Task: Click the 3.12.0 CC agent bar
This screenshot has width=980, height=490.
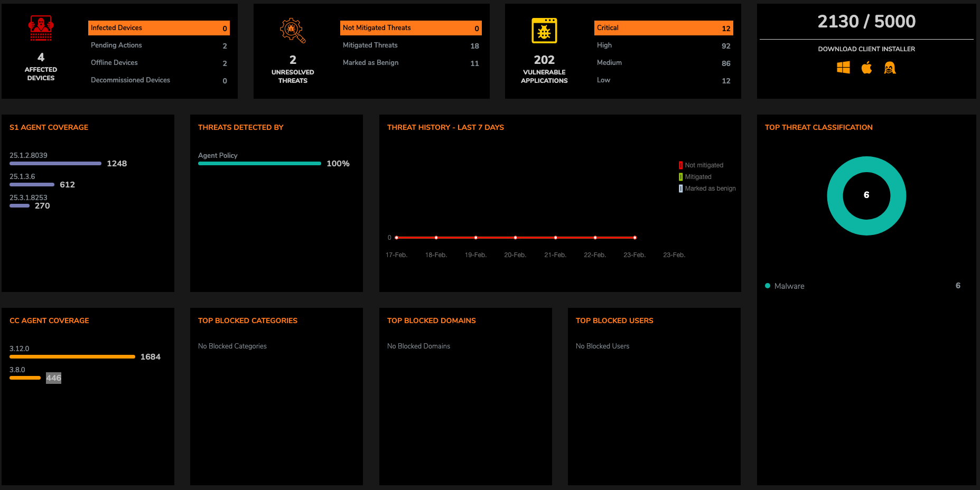Action: [72, 357]
